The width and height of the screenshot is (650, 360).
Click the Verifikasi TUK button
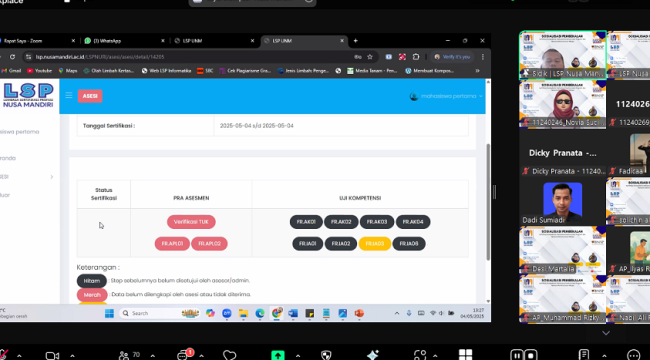191,222
